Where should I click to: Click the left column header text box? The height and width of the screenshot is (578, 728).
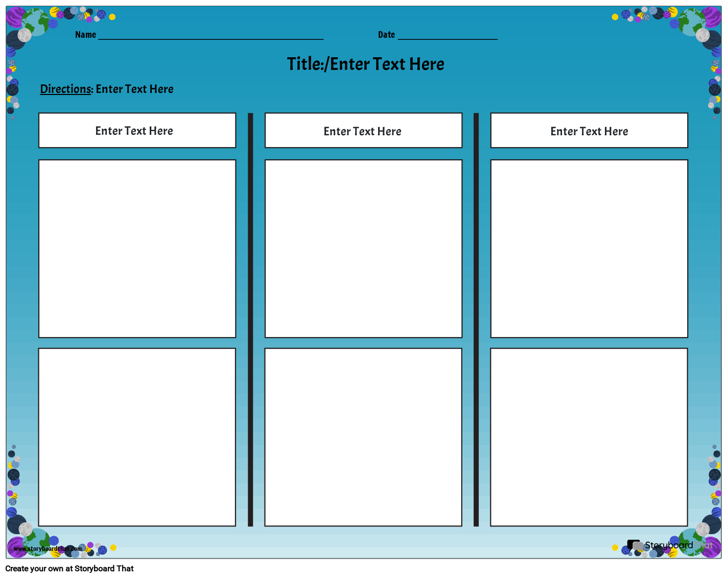coord(137,131)
